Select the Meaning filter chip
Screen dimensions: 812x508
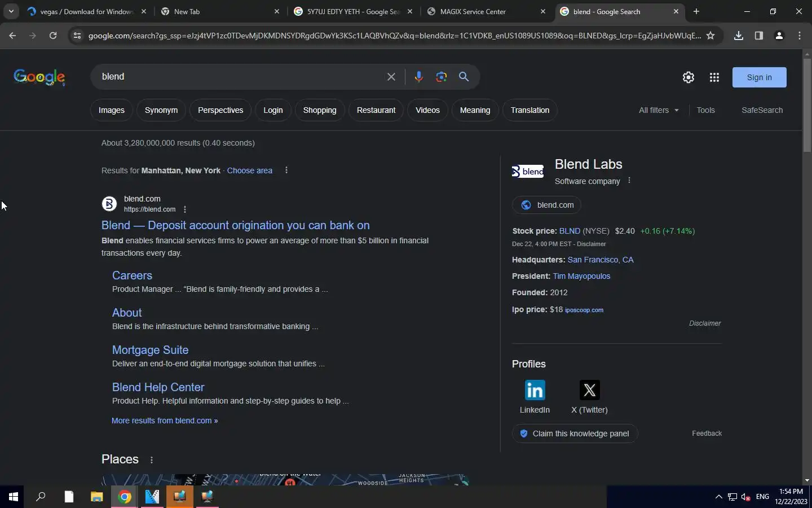tap(475, 110)
